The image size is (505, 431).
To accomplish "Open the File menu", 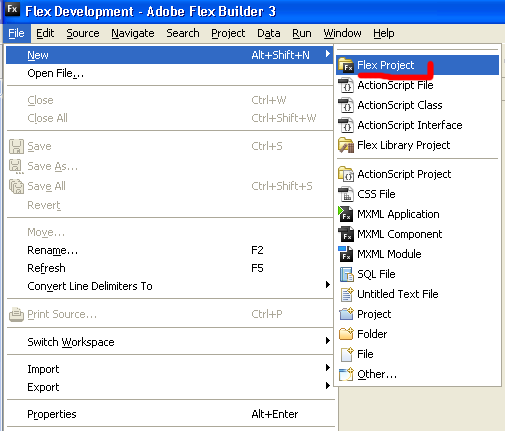I will click(16, 33).
